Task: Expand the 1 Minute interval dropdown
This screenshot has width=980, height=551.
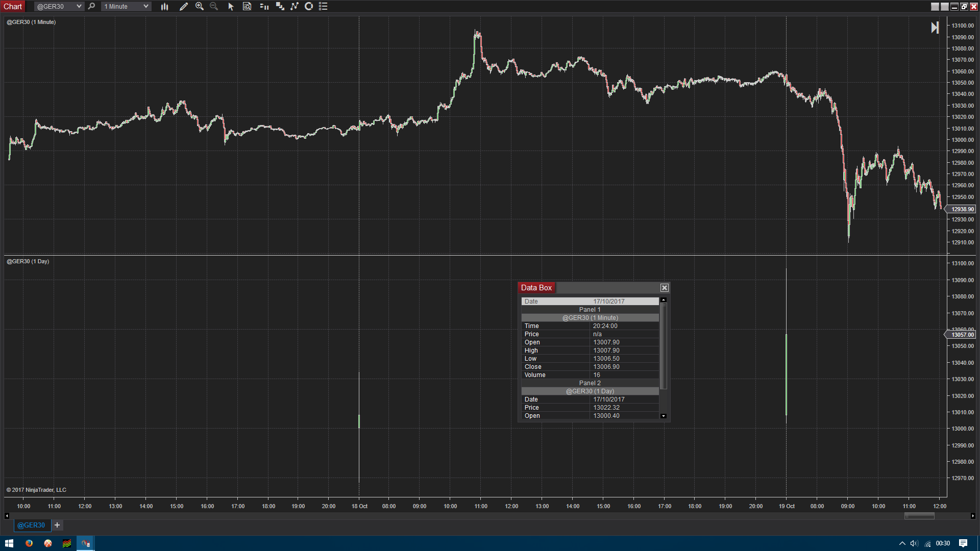Action: 146,7
